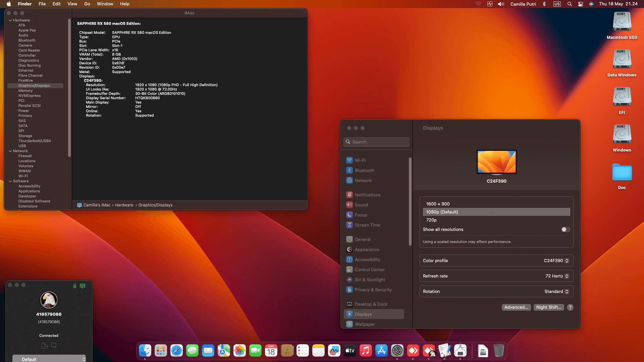Image resolution: width=644 pixels, height=362 pixels.
Task: Click the file transfer icon in AnyDesk window
Action: (x=45, y=346)
